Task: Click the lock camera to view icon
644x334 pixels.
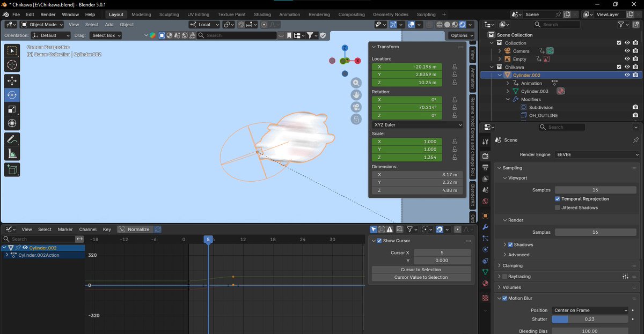Action: coord(356,120)
